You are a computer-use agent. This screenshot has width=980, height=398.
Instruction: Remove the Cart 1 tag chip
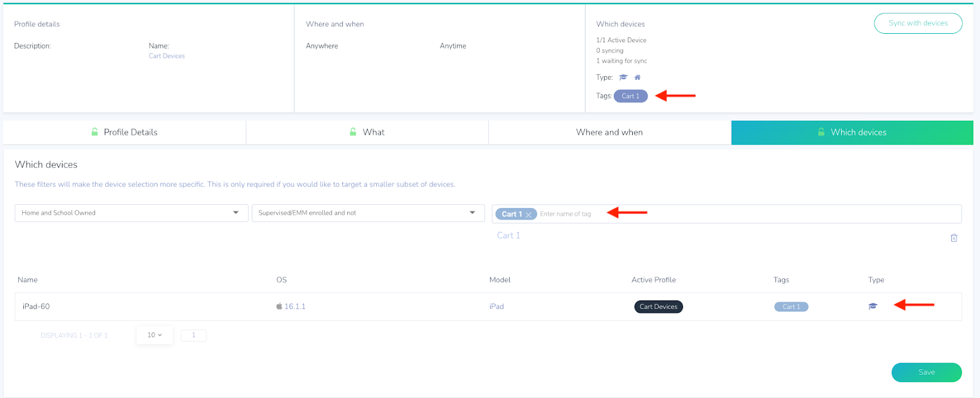(x=529, y=215)
